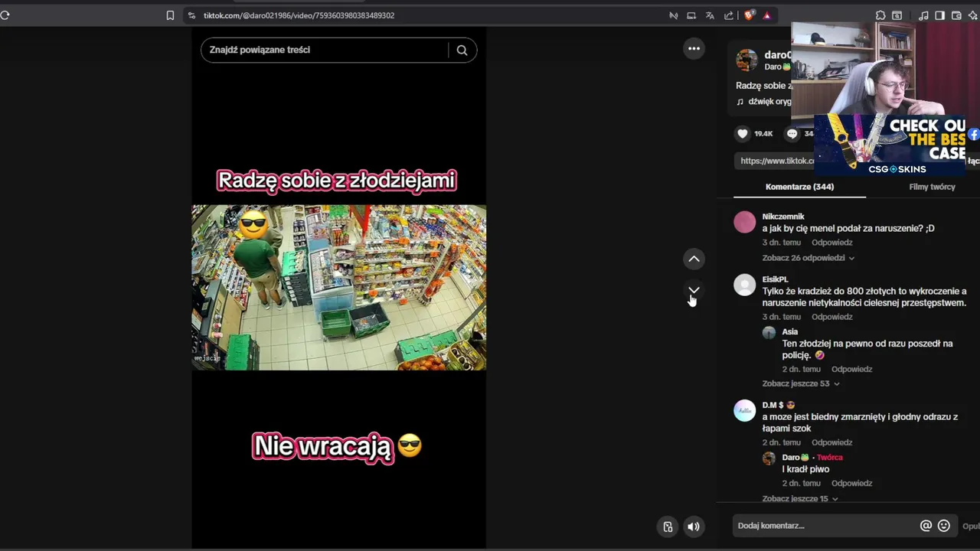980x551 pixels.
Task: Expand 'Zobacz 26 odpowiedzi' replies
Action: [808, 258]
